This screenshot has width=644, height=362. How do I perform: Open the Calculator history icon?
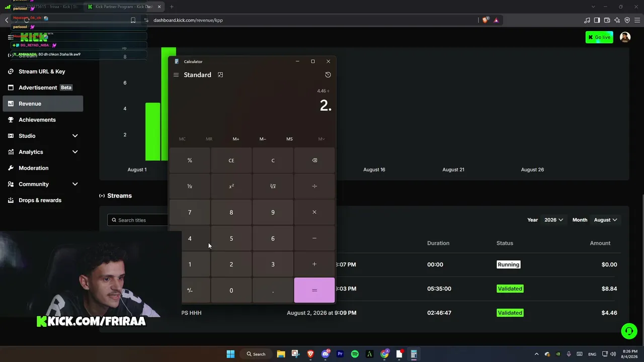click(328, 75)
